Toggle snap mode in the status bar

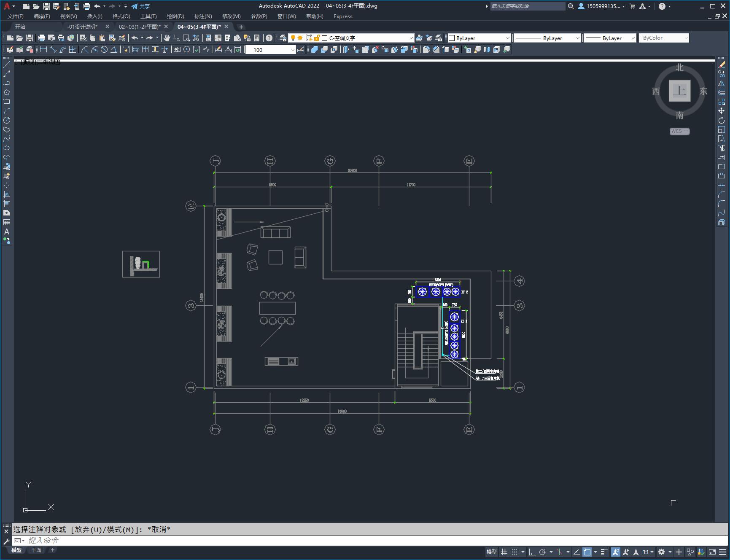tap(515, 552)
